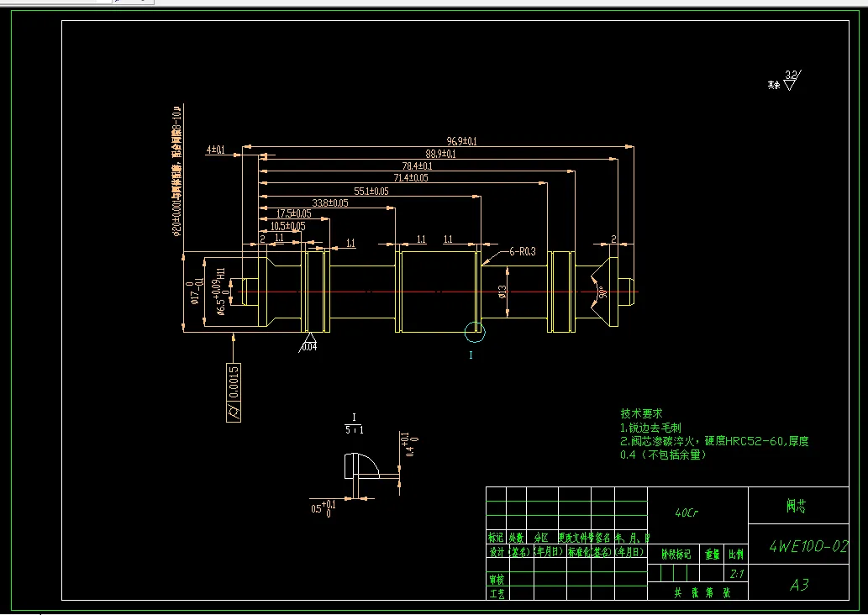Screen dimensions: 868x615
Task: Click the 其余 label near the roughness symbol
Action: pyautogui.click(x=774, y=85)
